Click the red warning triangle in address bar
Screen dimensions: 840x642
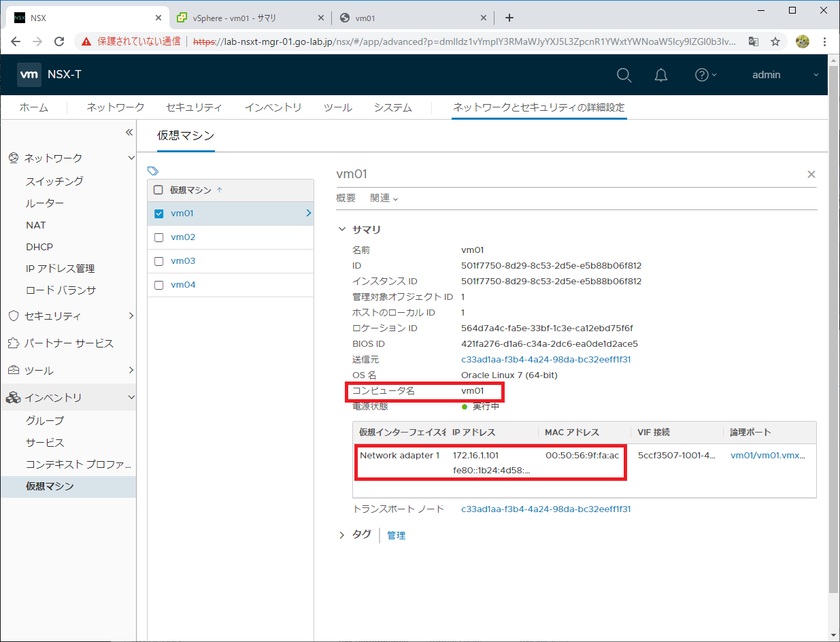click(x=86, y=41)
